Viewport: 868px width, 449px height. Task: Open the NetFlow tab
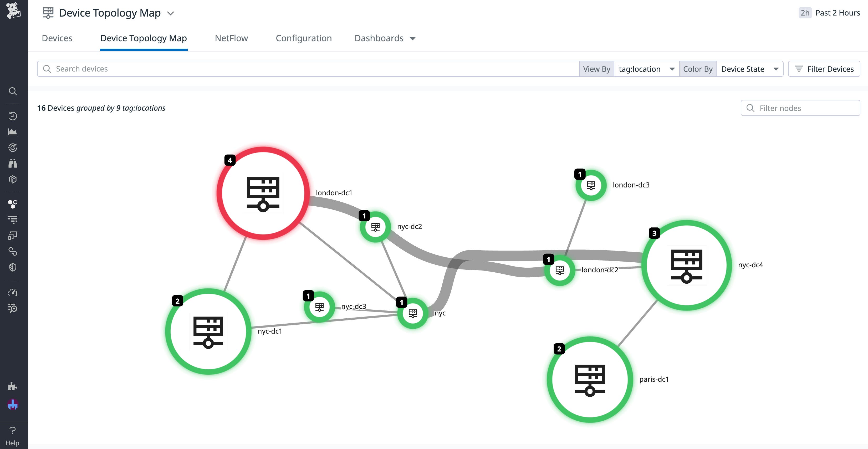tap(231, 38)
